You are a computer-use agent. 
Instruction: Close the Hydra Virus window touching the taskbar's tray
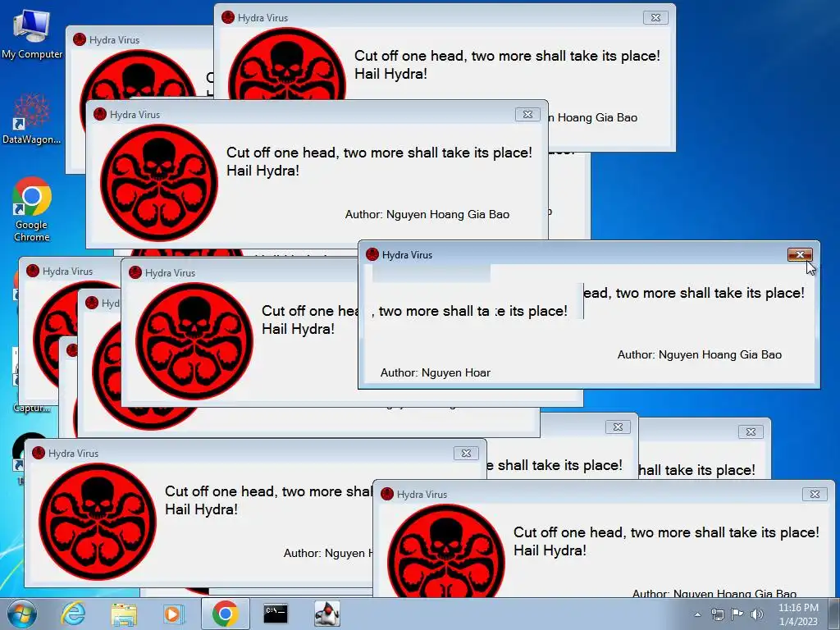(815, 494)
